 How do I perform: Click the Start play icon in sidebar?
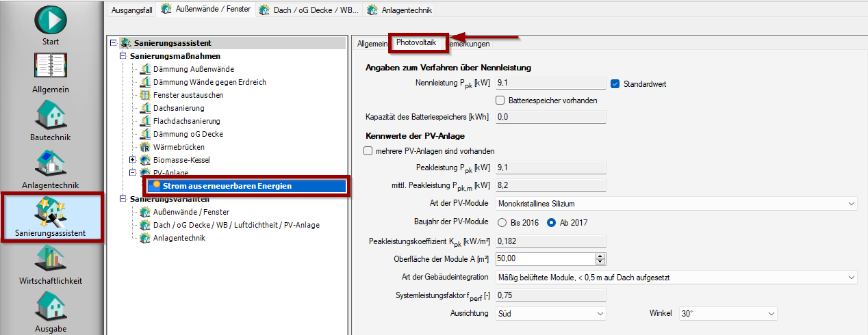pyautogui.click(x=51, y=19)
